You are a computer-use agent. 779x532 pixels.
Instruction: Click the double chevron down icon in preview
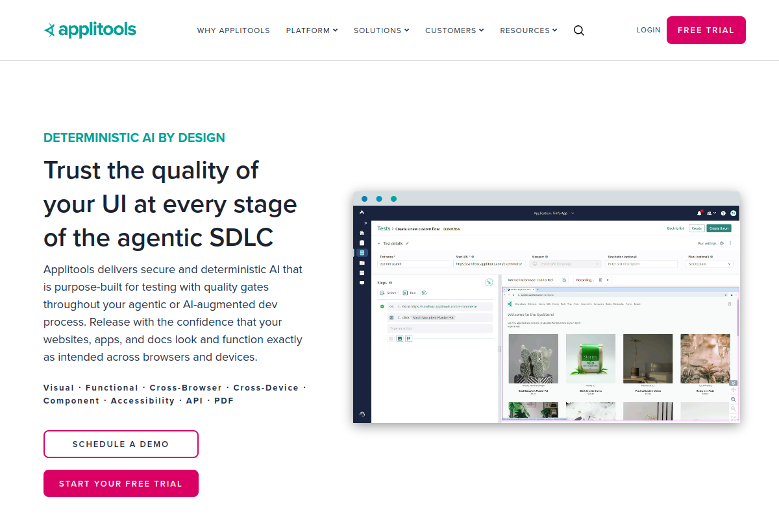734,383
